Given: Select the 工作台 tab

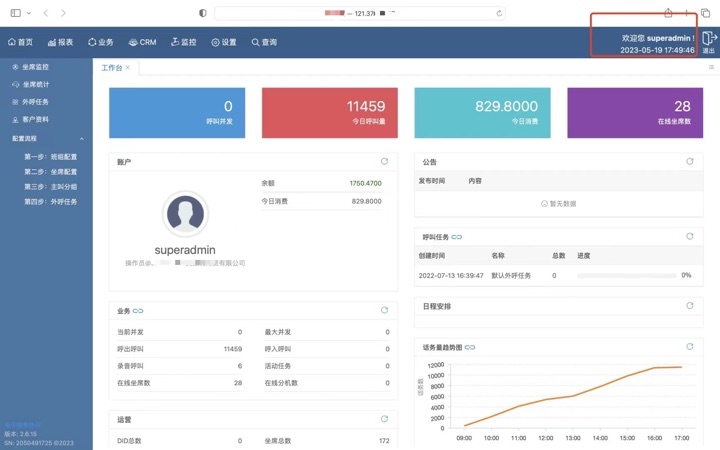Looking at the screenshot, I should (112, 68).
